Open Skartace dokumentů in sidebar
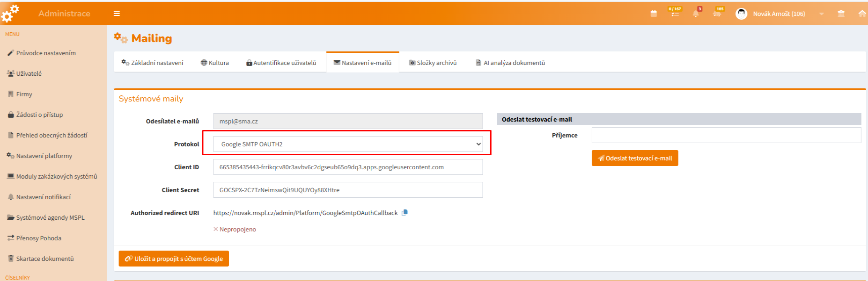This screenshot has width=868, height=281. click(45, 259)
